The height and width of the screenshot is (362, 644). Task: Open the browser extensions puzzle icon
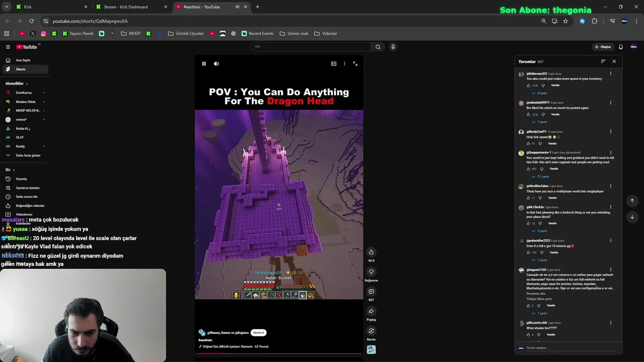coord(595,21)
